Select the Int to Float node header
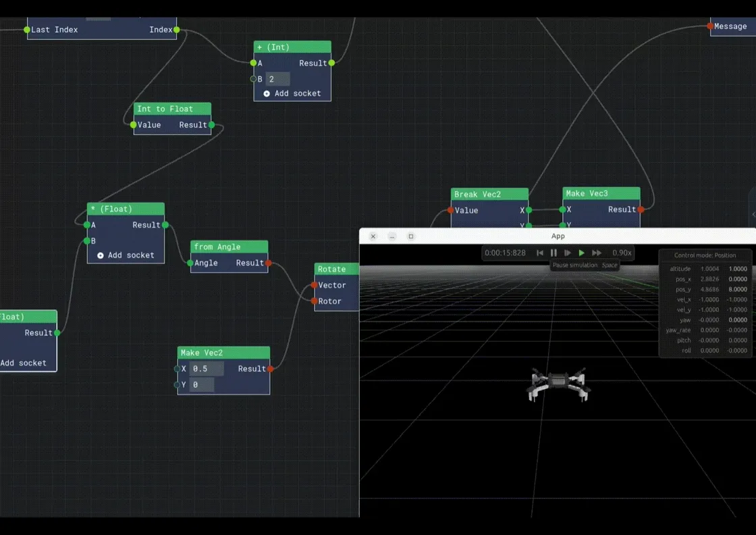 click(x=172, y=109)
